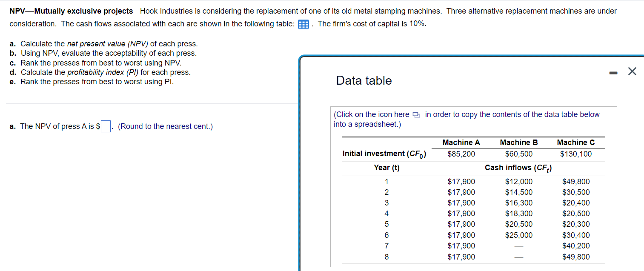Minimize the Data table window
The image size is (644, 271).
coord(613,72)
